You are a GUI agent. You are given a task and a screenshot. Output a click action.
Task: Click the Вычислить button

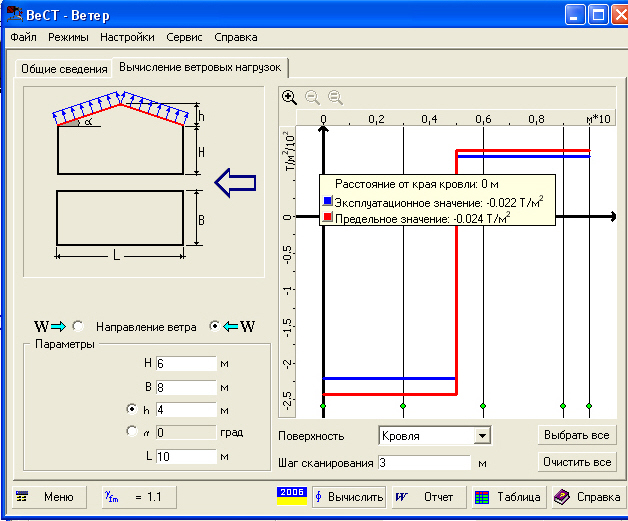pos(349,497)
